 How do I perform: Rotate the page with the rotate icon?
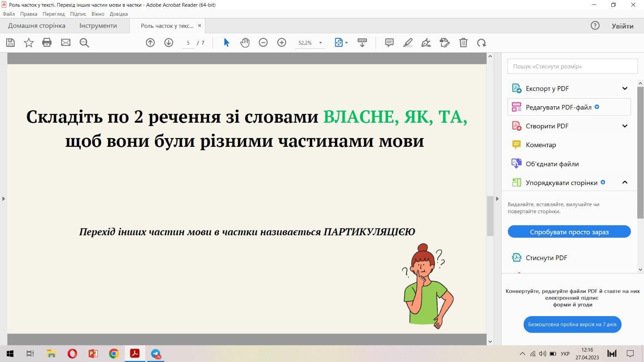481,43
